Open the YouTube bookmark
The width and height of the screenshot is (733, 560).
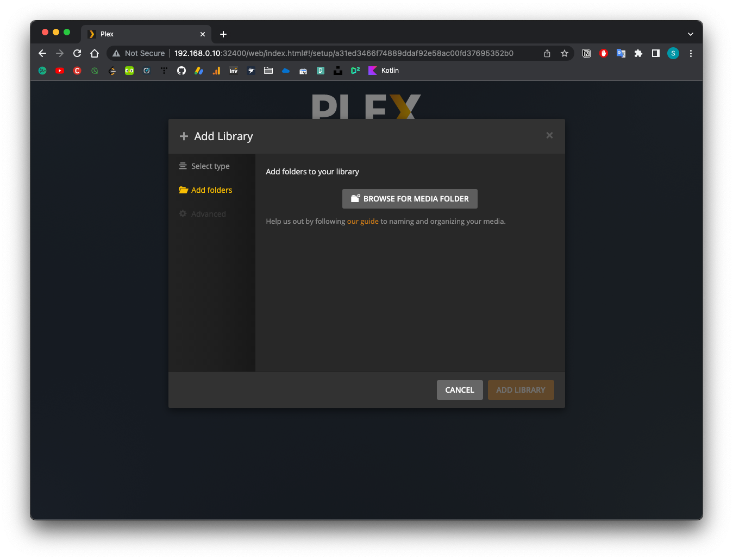60,71
